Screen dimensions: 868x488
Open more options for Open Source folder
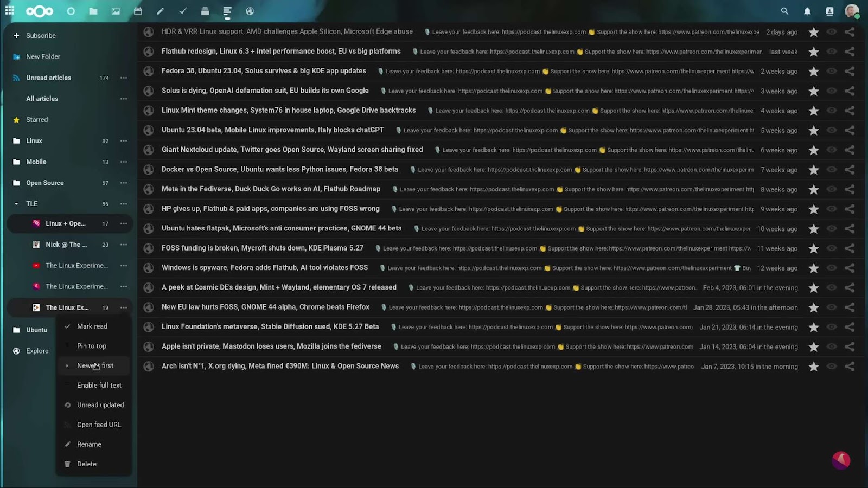124,183
